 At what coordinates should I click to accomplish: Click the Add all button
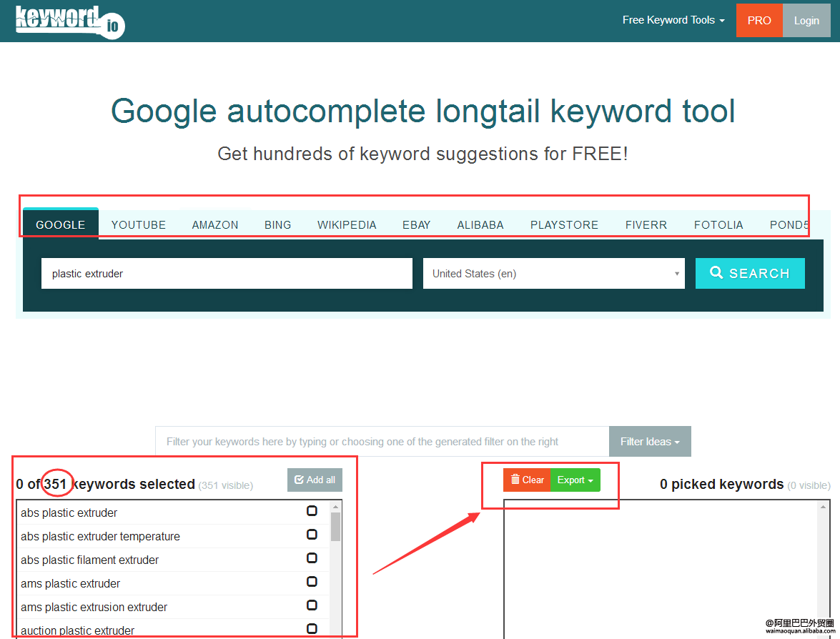coord(315,480)
